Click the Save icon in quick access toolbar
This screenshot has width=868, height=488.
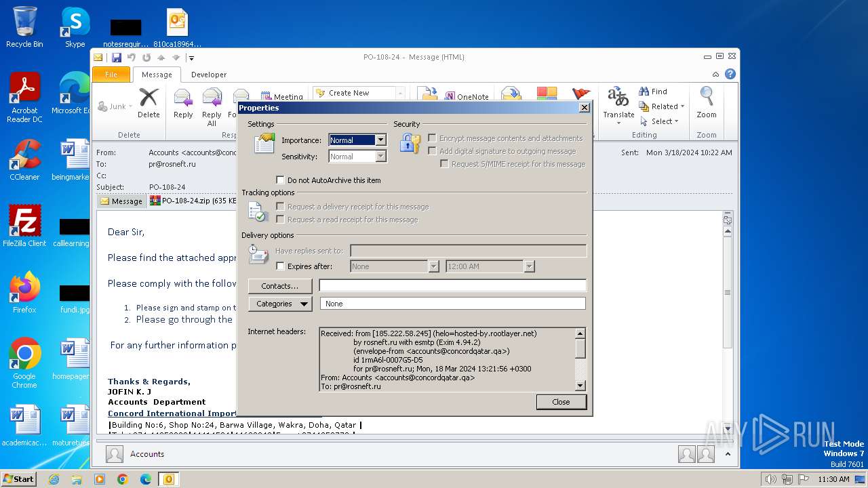coord(116,58)
